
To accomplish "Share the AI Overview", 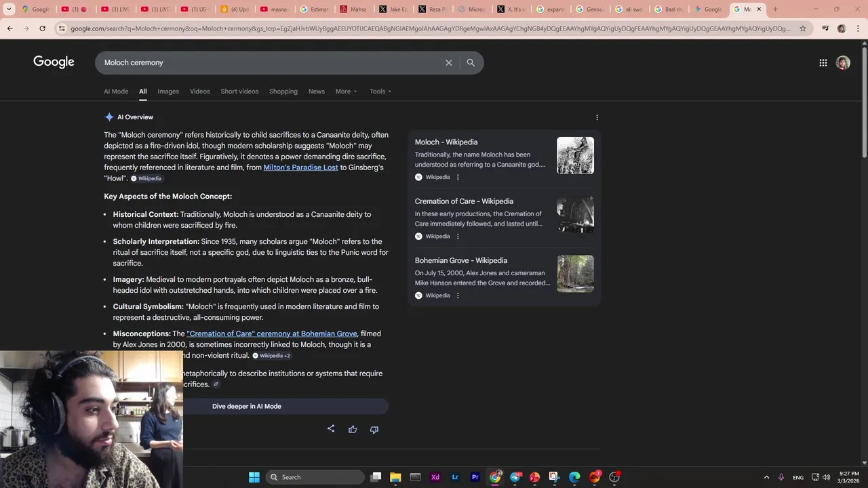I will [x=331, y=429].
